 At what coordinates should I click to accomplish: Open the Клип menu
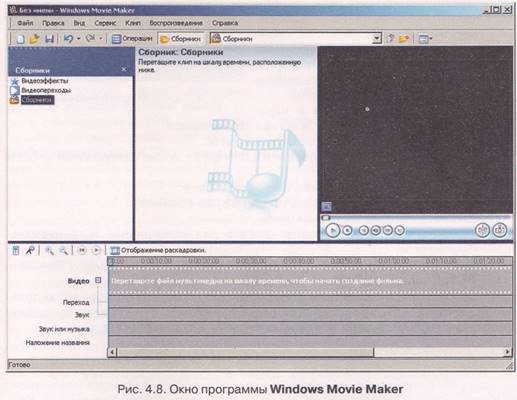pos(133,23)
